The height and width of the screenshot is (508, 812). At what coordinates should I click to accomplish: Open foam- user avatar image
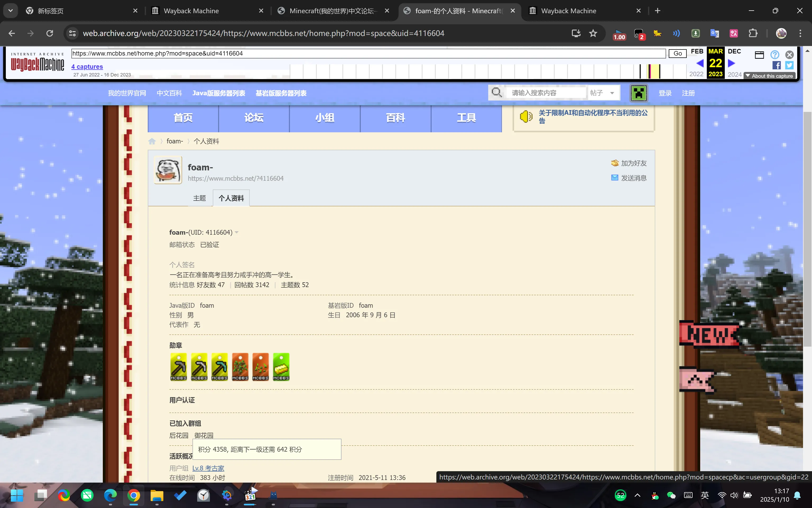click(x=168, y=170)
